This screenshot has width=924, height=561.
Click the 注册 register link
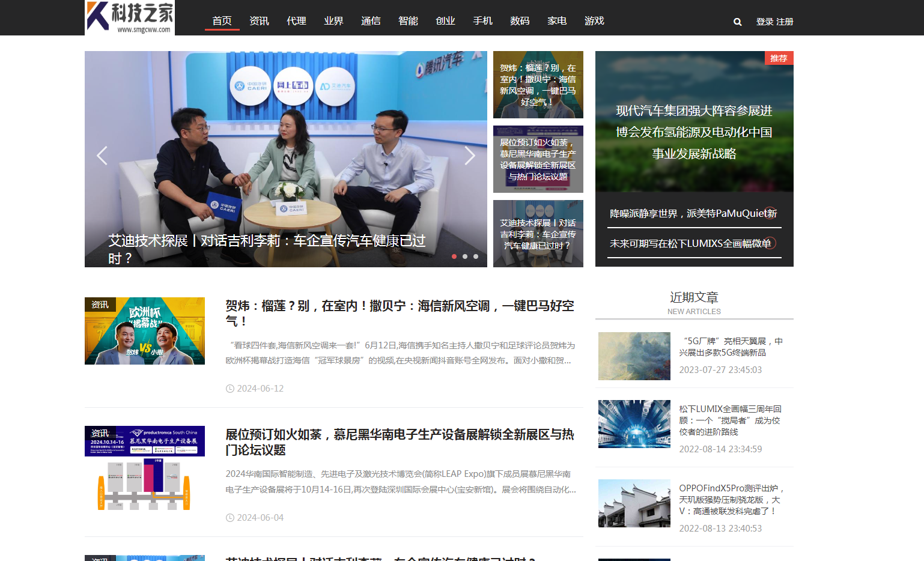(x=785, y=22)
